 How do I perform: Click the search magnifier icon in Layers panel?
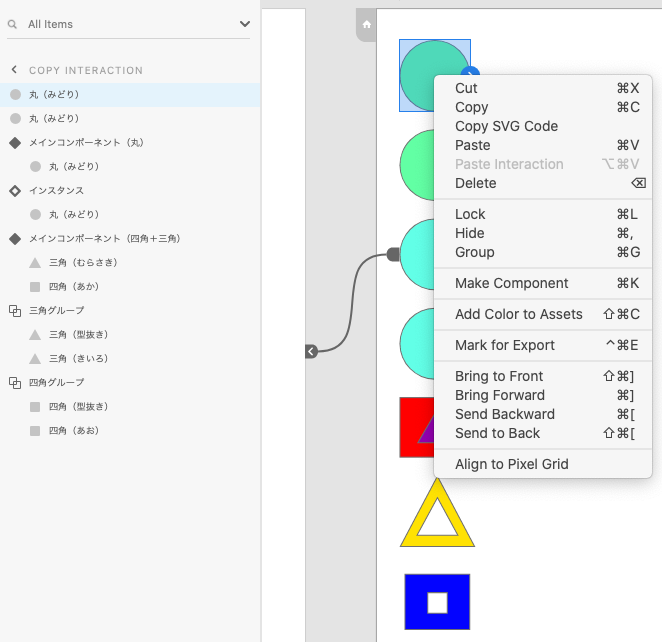click(x=12, y=24)
